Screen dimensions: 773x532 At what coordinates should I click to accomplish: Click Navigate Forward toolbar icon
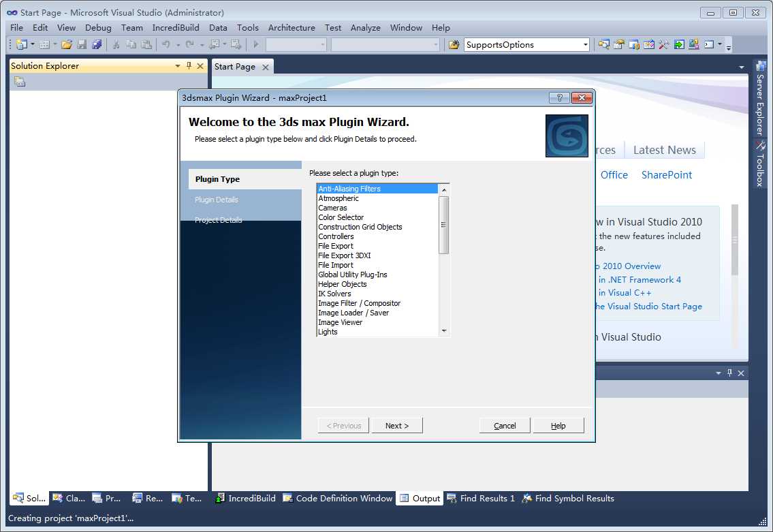tap(236, 44)
